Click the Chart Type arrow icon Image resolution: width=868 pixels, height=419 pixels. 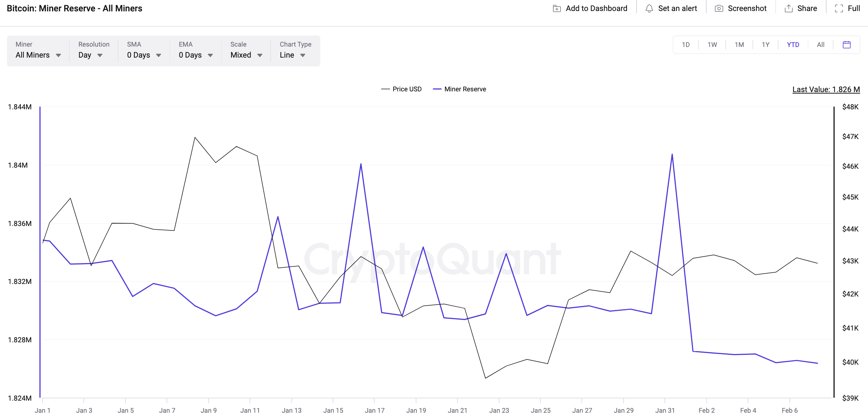pyautogui.click(x=303, y=55)
